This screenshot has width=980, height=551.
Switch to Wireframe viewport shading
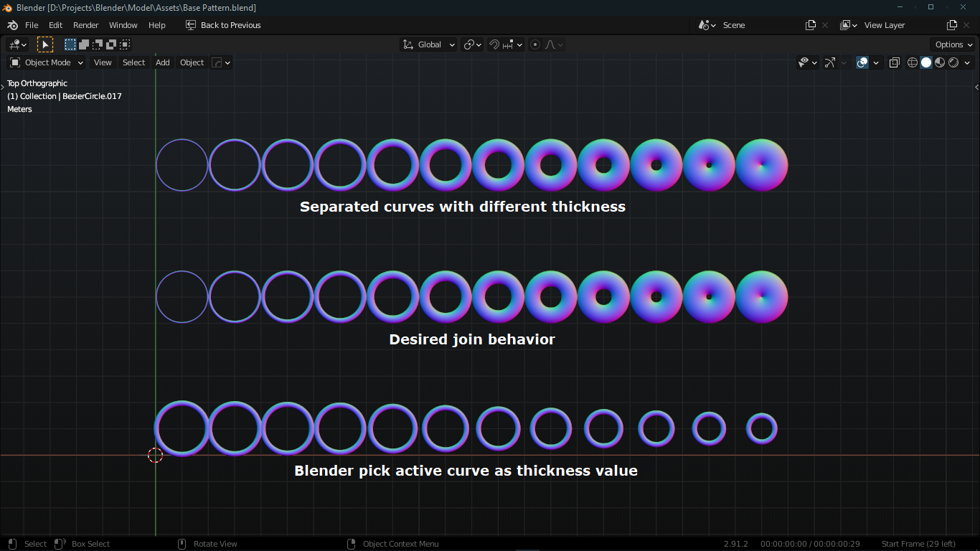[x=913, y=62]
